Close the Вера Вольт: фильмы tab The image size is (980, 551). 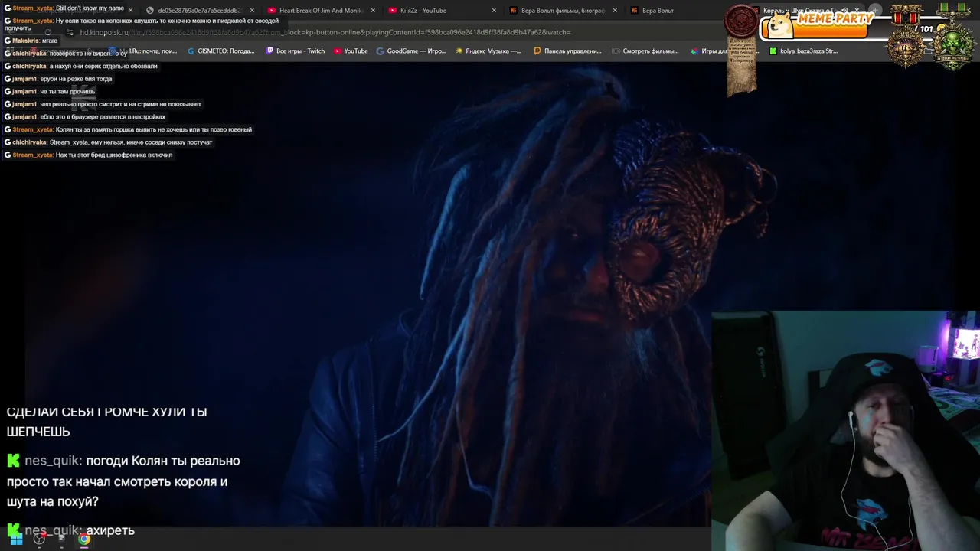coord(615,11)
